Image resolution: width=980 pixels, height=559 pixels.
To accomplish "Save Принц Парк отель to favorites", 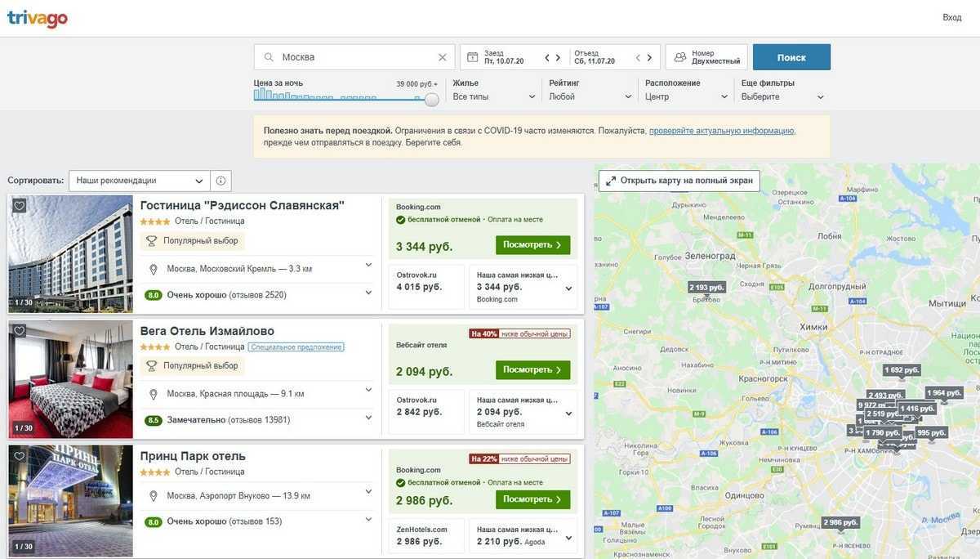I will point(20,456).
